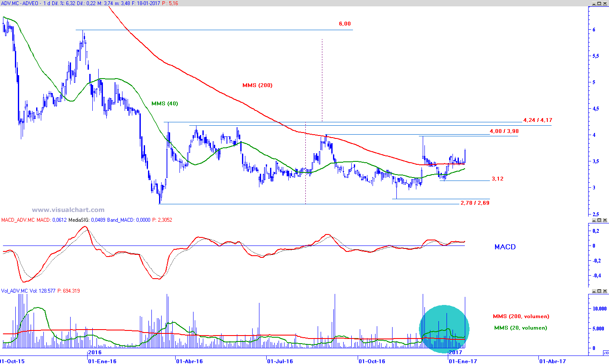Select the MMS (20, volumen) legend label
The width and height of the screenshot is (609, 364).
point(521,328)
